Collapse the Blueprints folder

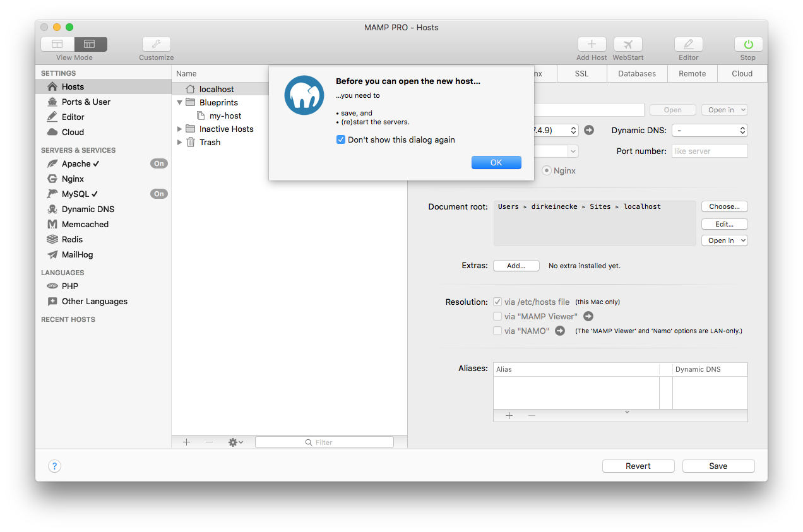(179, 102)
